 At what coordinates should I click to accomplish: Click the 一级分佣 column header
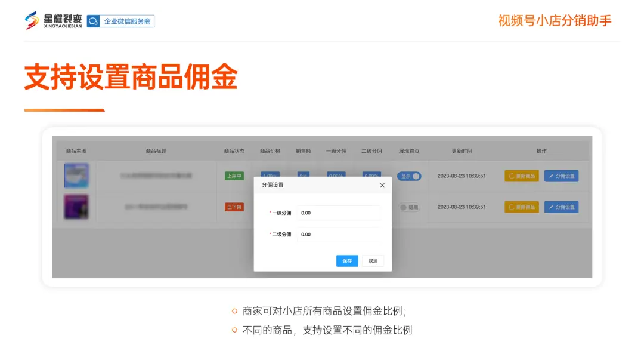pyautogui.click(x=336, y=151)
